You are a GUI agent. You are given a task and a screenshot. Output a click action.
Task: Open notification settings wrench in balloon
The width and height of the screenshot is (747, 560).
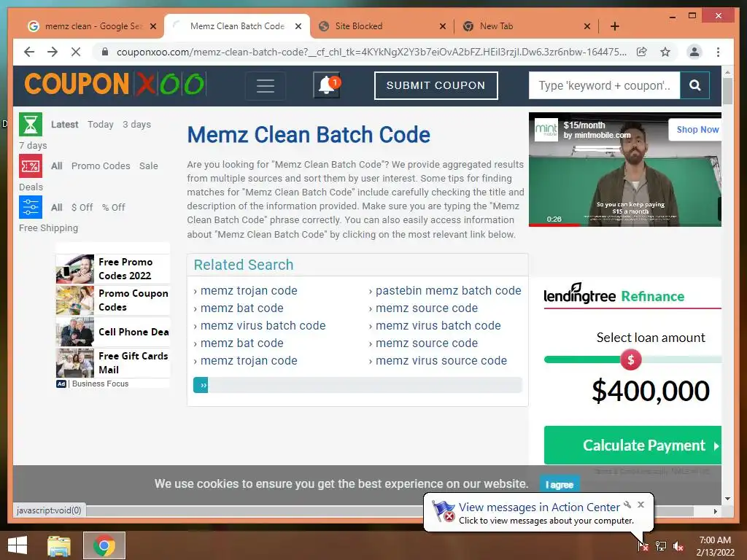[627, 505]
